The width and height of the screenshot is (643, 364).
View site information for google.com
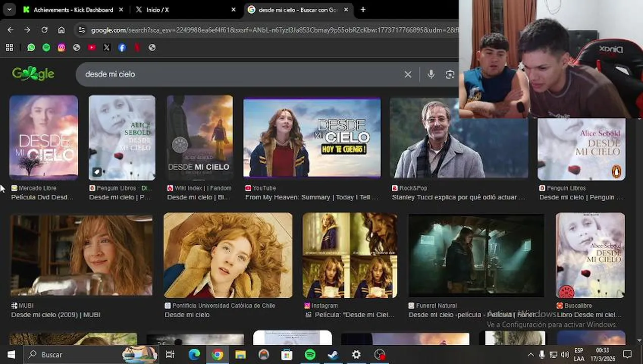point(81,30)
